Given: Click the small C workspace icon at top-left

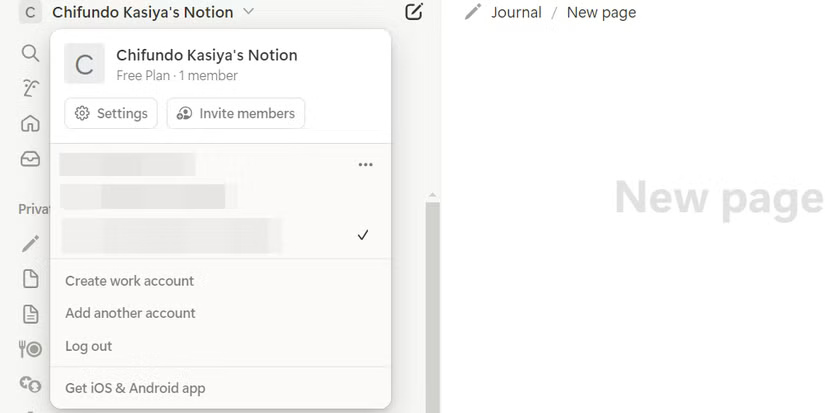Looking at the screenshot, I should point(30,13).
